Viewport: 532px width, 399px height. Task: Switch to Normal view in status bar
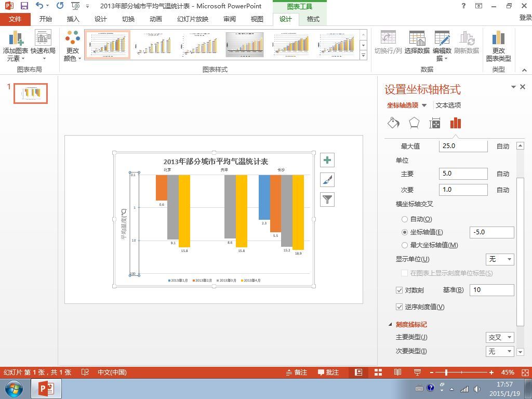click(x=358, y=372)
